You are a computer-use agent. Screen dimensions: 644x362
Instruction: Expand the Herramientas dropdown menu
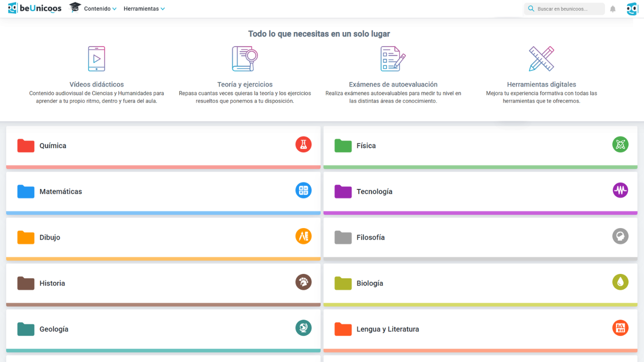click(144, 9)
